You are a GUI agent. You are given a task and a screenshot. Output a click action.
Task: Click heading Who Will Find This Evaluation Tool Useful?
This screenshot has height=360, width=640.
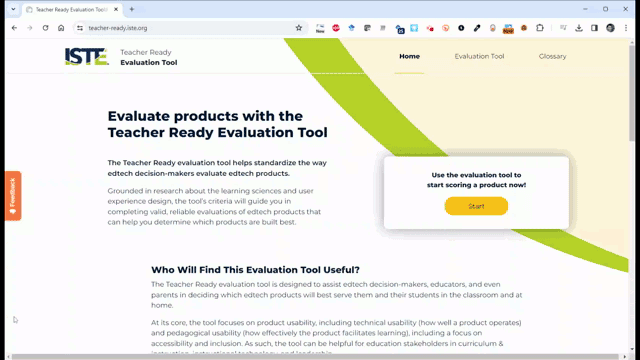255,270
